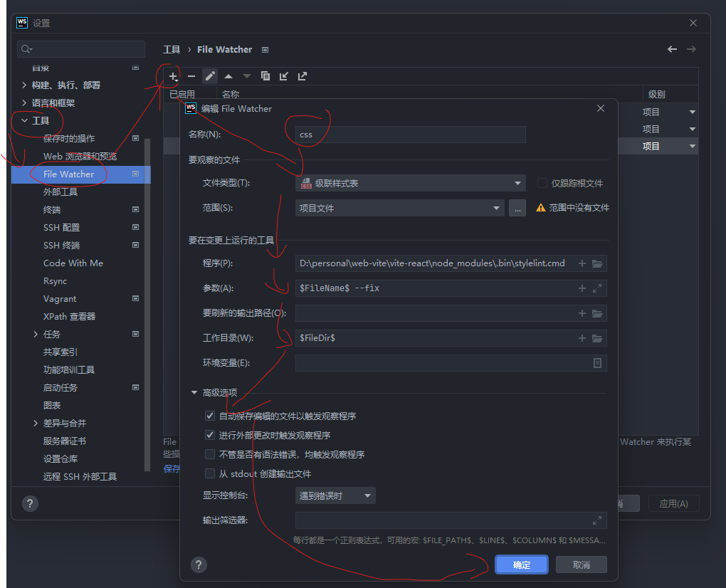Click the add watcher plus icon
Screen dimensions: 726x588
[x=173, y=76]
